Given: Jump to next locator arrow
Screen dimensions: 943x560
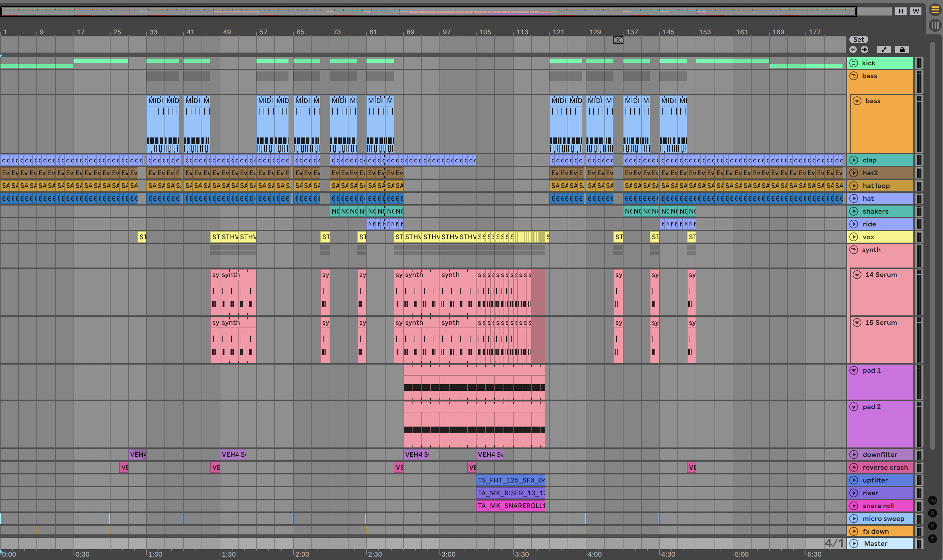Looking at the screenshot, I should tap(864, 50).
